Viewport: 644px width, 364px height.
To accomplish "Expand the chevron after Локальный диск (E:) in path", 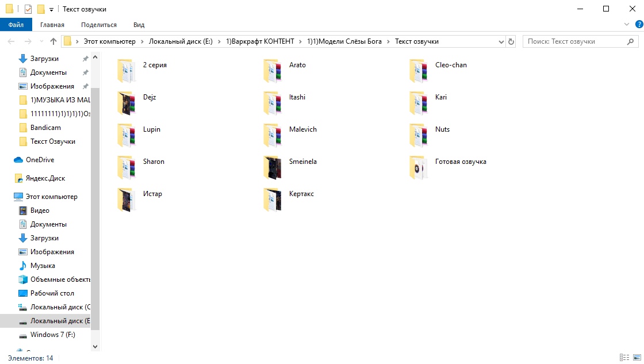I will (219, 41).
